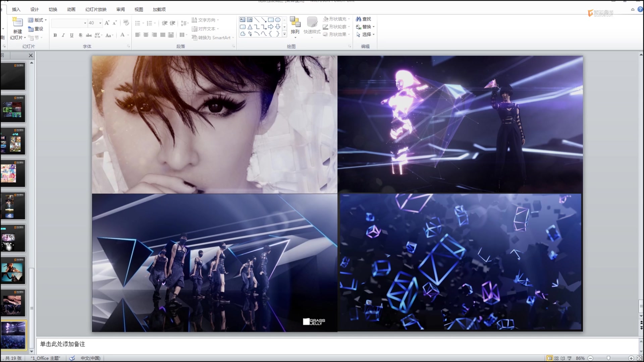Viewport: 644px width, 362px height.
Task: Select the Rounded Rectangle shape
Action: tap(243, 27)
